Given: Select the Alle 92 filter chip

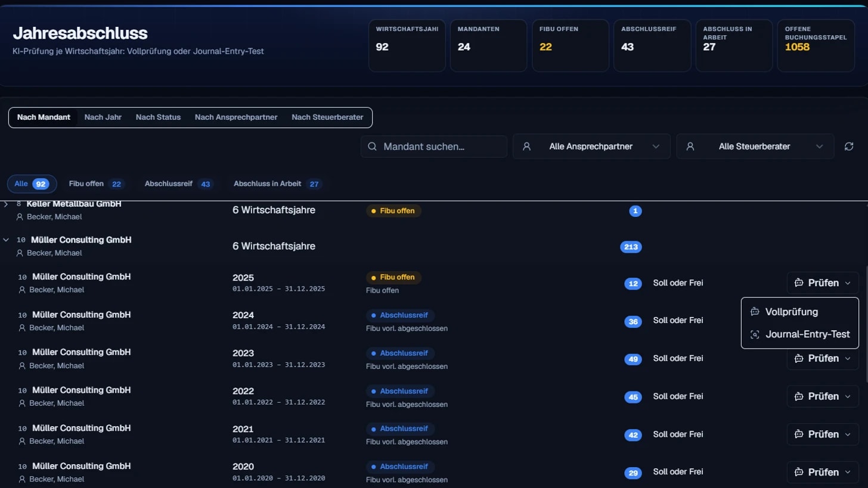Looking at the screenshot, I should tap(32, 184).
